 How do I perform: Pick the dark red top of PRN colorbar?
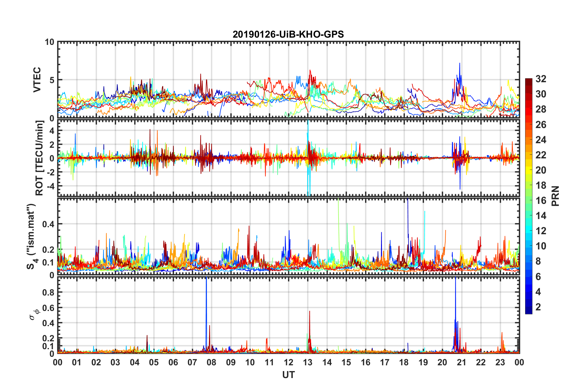click(x=529, y=82)
